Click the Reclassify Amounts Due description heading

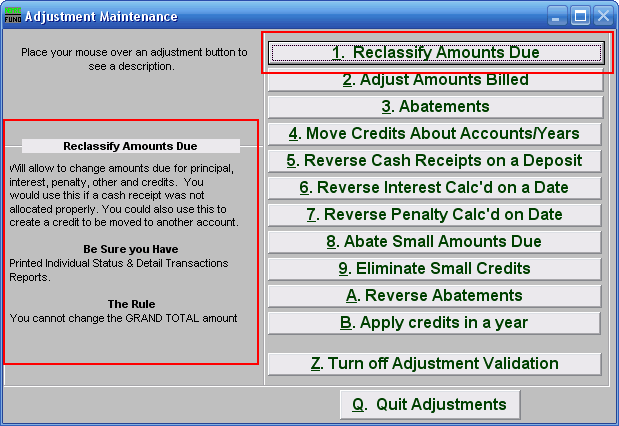point(130,146)
